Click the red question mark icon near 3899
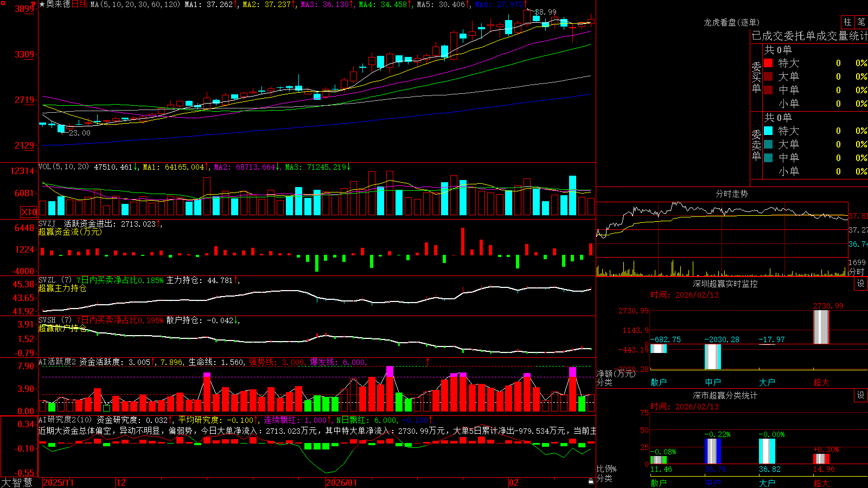This screenshot has height=488, width=868. [33, 5]
